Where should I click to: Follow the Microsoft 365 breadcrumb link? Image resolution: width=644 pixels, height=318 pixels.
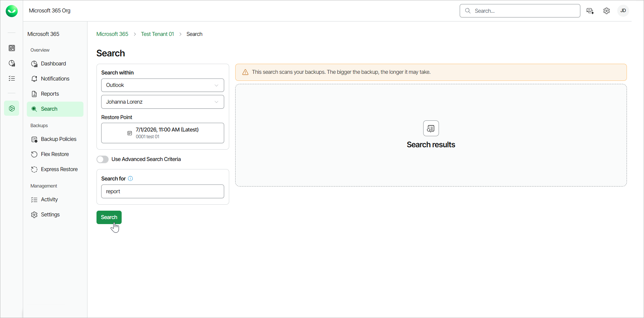(112, 34)
